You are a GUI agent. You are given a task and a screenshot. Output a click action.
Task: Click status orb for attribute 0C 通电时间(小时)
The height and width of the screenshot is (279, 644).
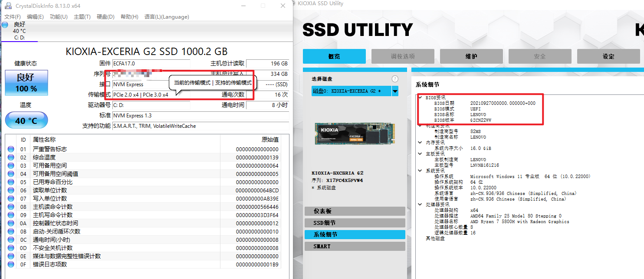11,240
